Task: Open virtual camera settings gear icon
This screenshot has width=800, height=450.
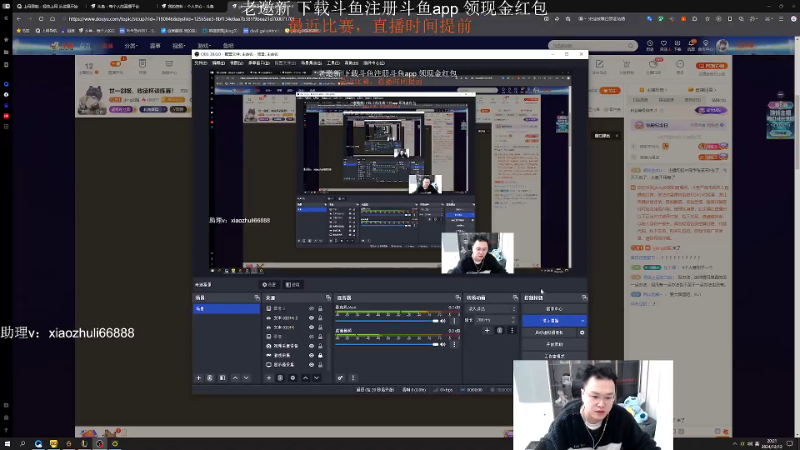Action: 582,333
